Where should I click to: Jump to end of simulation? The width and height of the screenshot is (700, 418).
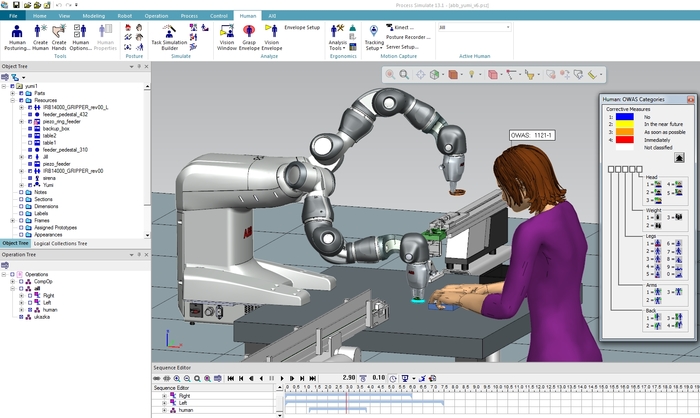point(312,378)
